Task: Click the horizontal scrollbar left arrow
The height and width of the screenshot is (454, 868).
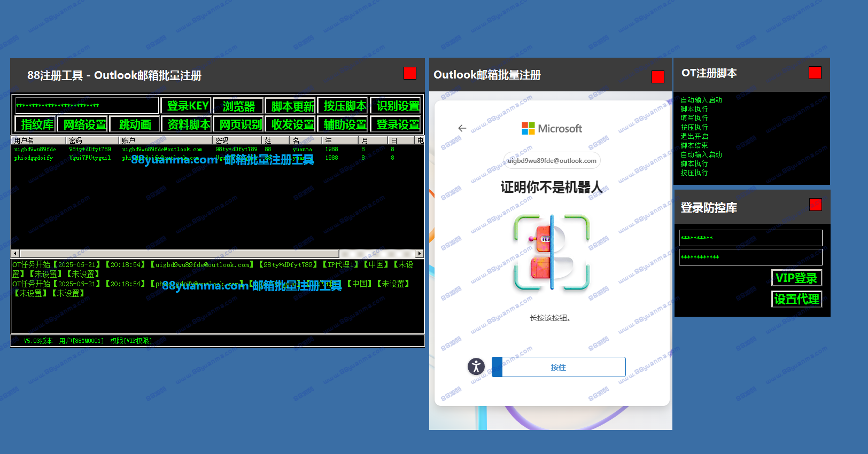Action: [15, 253]
